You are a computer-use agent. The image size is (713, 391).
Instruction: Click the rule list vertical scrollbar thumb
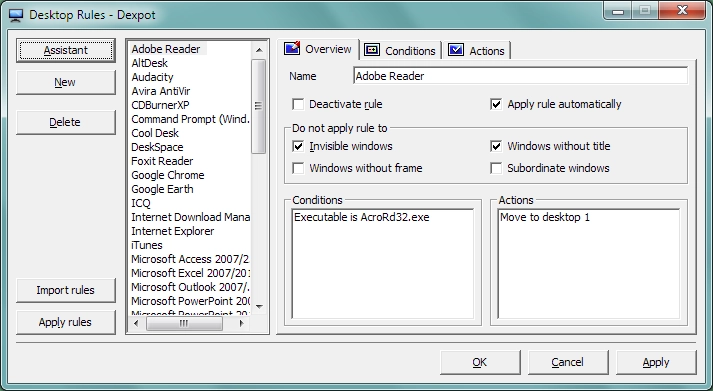(259, 106)
